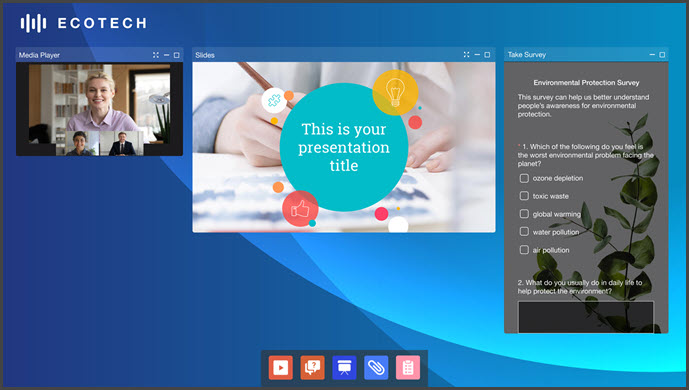Minimize the Take Survey window

[652, 54]
